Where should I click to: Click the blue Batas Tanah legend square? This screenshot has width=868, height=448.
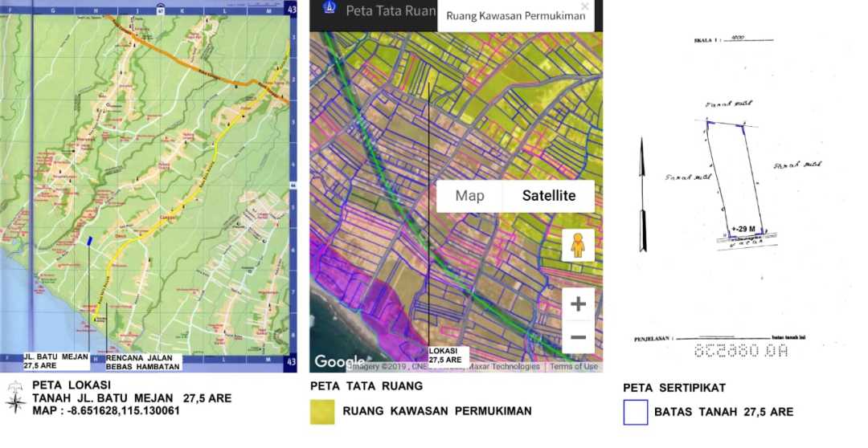click(635, 412)
